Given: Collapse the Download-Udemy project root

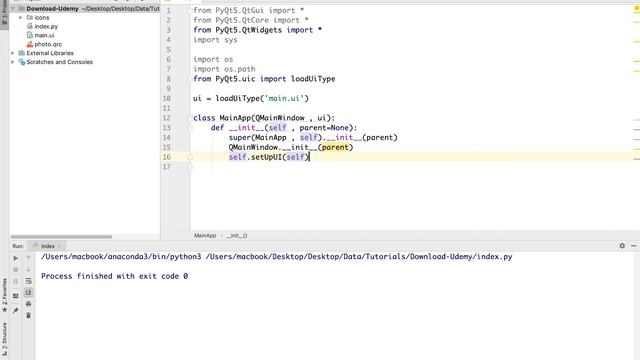Looking at the screenshot, I should (x=13, y=9).
